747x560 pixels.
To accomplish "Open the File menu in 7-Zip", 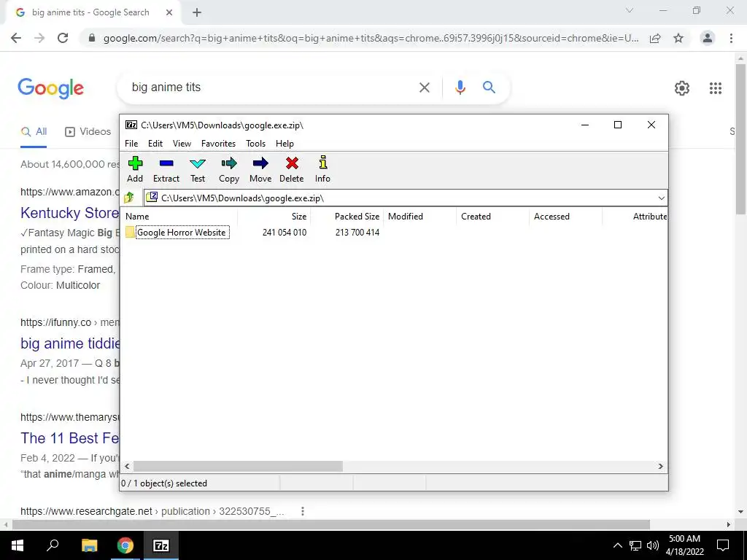I will pyautogui.click(x=131, y=144).
